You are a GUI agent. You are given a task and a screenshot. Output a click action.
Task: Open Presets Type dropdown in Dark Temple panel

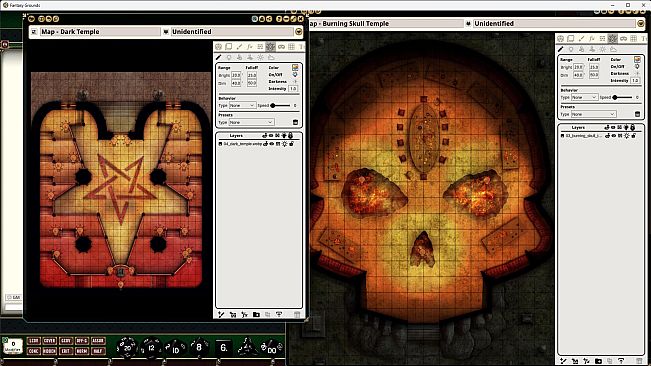tap(251, 122)
